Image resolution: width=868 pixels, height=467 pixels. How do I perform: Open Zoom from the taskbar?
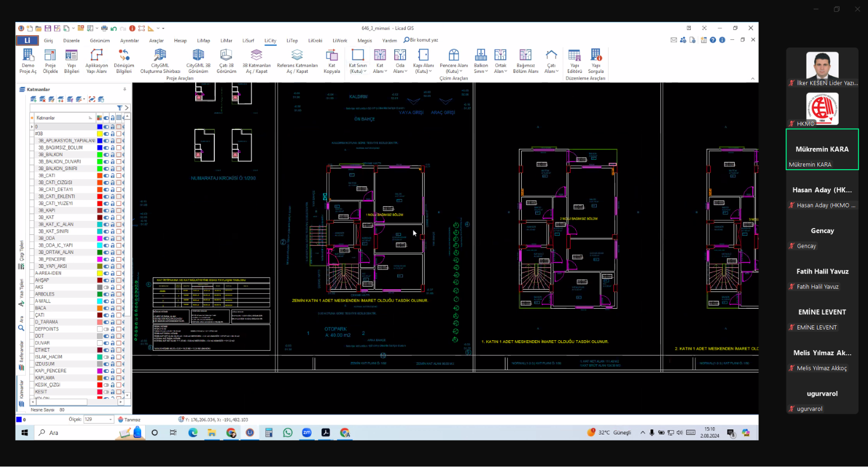pos(307,433)
